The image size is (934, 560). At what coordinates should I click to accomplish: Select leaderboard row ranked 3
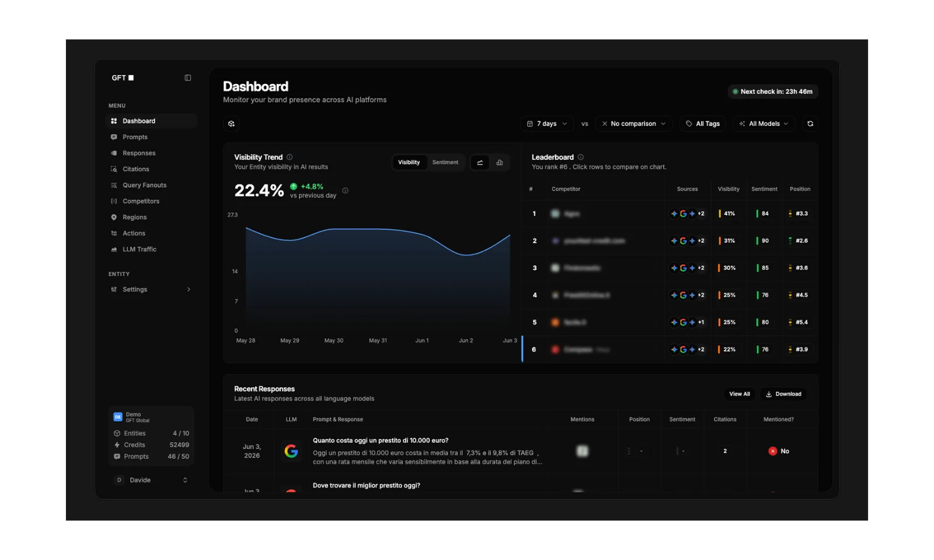coord(670,268)
